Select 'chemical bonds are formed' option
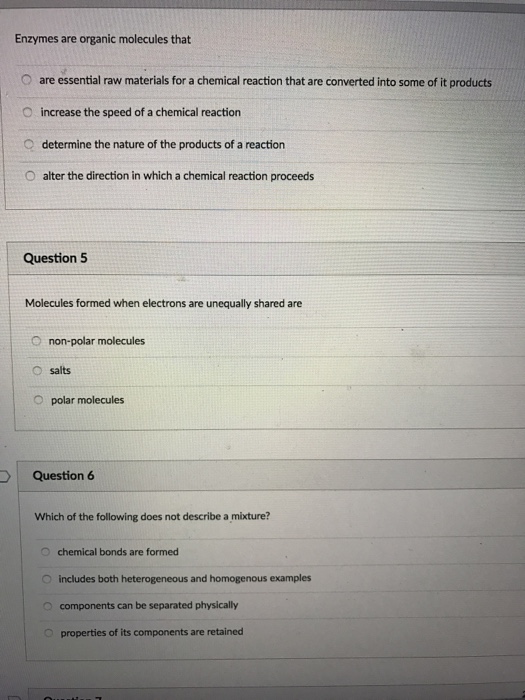This screenshot has height=700, width=525. (x=46, y=552)
